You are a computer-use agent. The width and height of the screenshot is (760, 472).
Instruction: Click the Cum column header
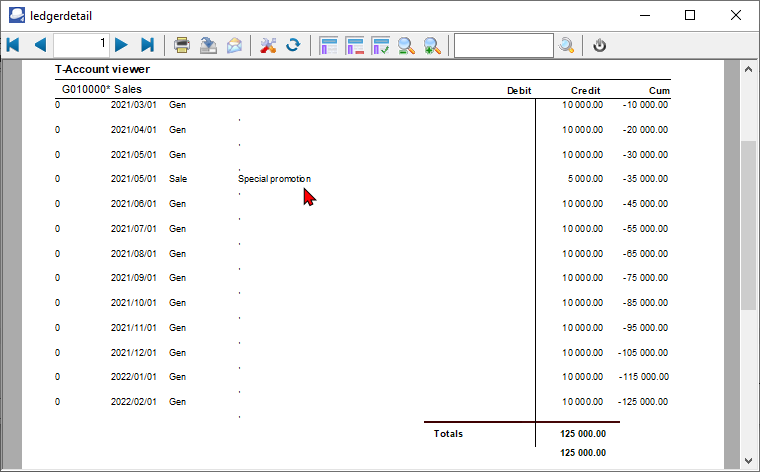(659, 91)
